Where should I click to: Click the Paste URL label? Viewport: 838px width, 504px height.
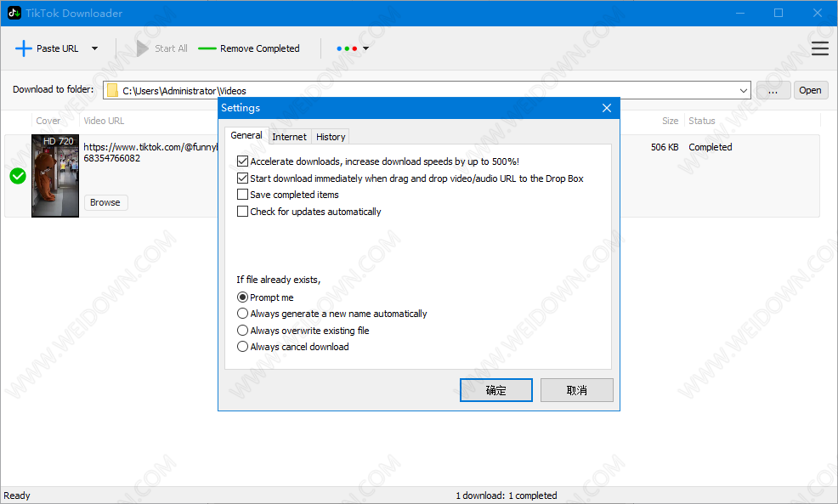point(57,48)
